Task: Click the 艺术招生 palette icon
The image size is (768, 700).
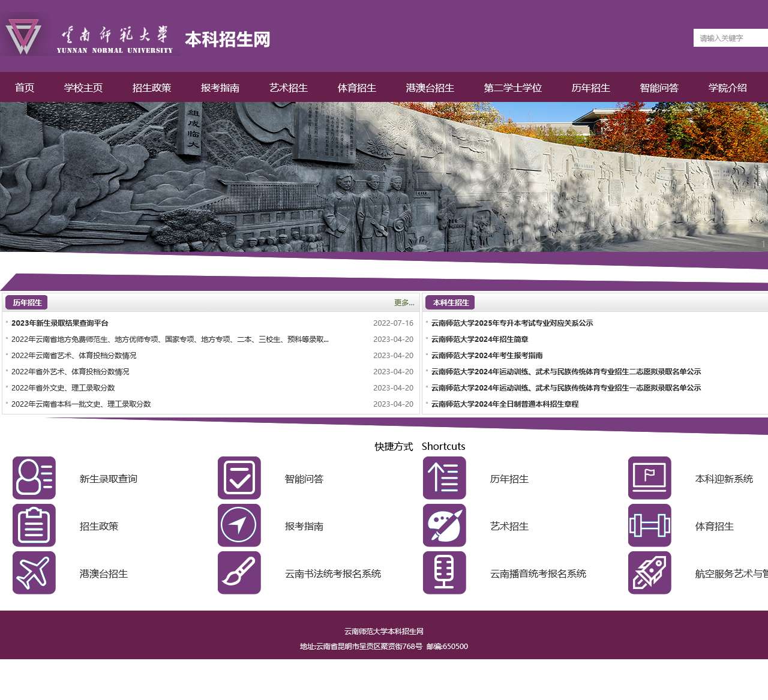Action: tap(445, 525)
